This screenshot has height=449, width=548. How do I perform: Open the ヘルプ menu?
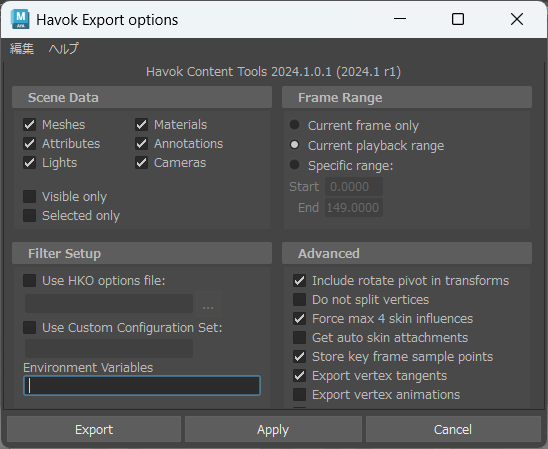[64, 49]
